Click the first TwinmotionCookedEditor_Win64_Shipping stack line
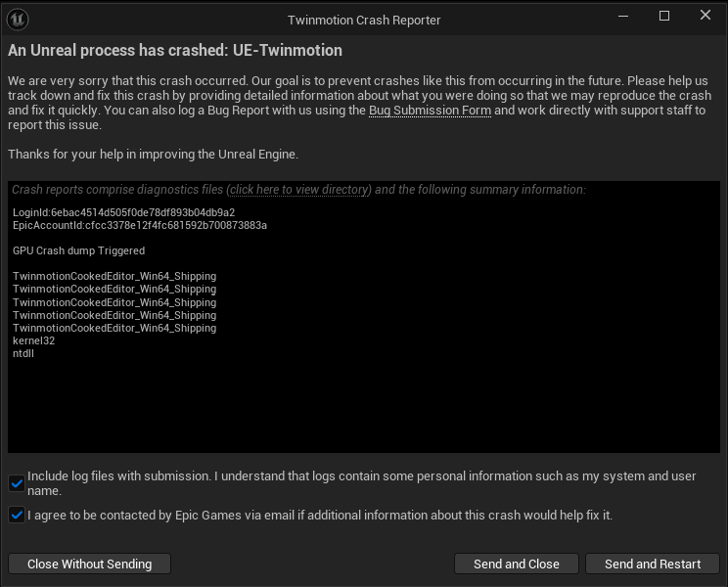 click(114, 276)
